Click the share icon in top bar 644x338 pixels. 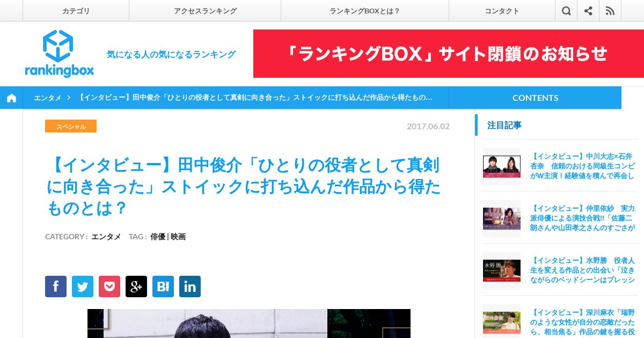pyautogui.click(x=588, y=11)
